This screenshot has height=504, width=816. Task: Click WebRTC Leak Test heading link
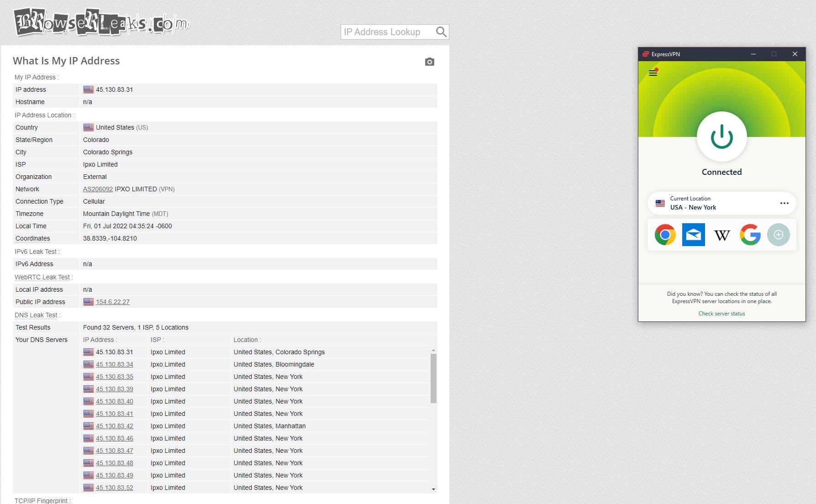42,277
